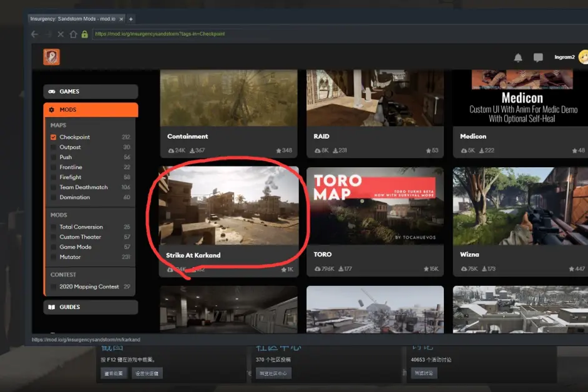Click the Insurgency Sandstorm game logo
Screen dimensions: 588x392
coord(51,57)
